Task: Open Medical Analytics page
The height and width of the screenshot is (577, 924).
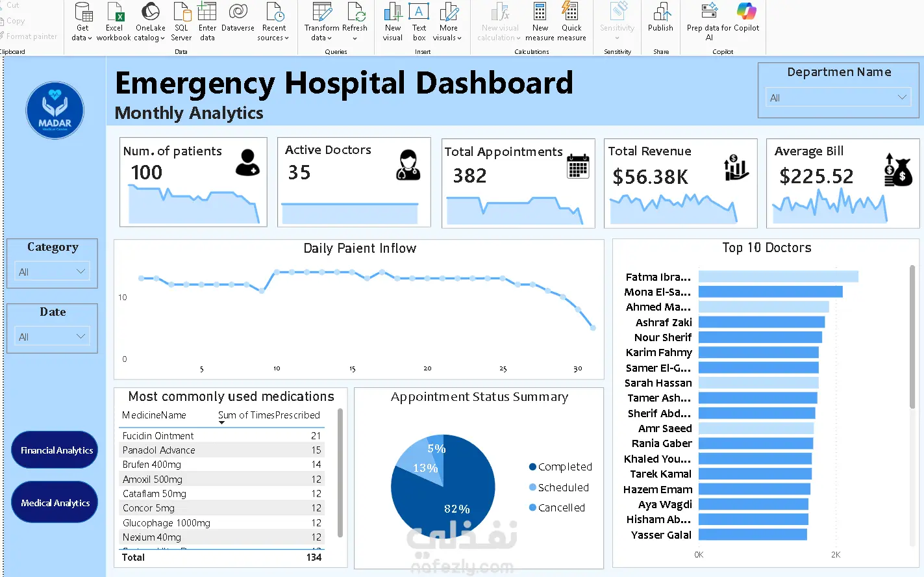Action: point(55,502)
